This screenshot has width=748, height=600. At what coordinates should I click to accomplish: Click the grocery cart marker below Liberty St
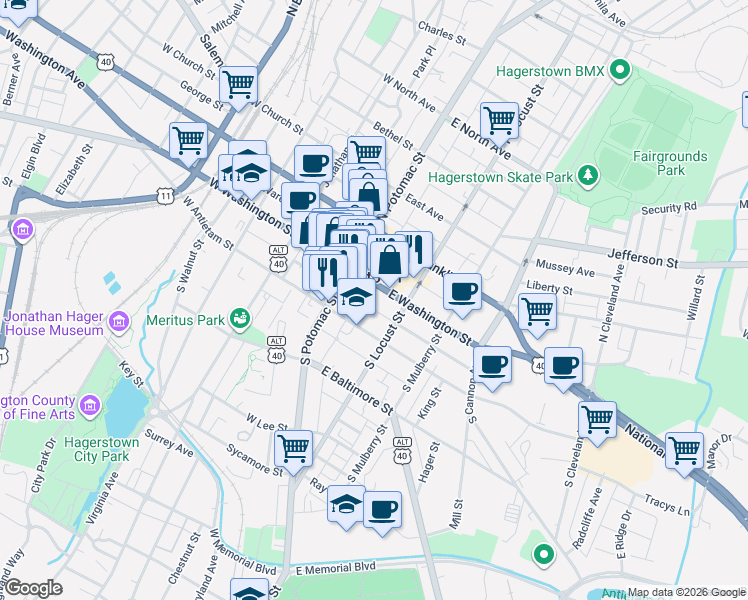coord(537,315)
